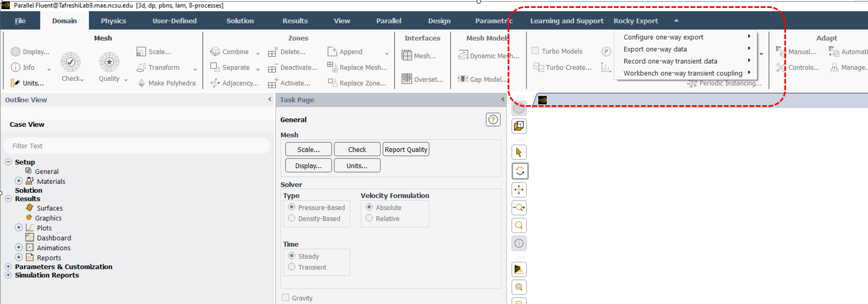Open the Overset interfaces dialog

click(422, 79)
